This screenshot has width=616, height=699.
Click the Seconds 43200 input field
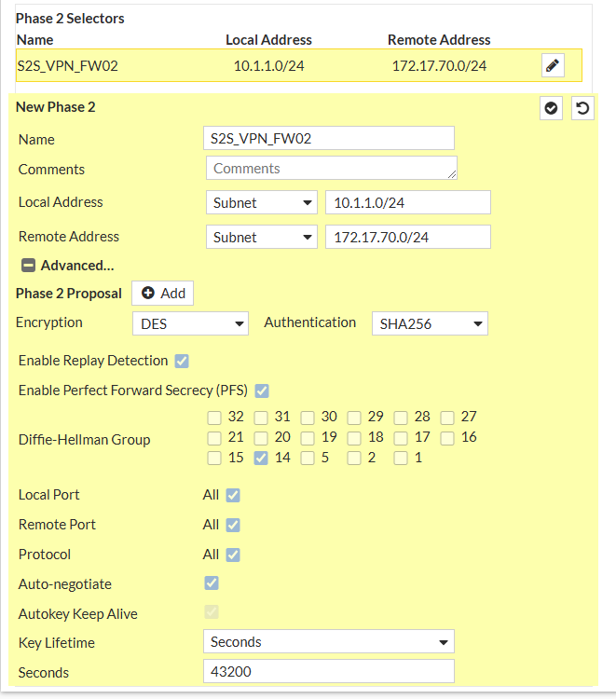(329, 671)
